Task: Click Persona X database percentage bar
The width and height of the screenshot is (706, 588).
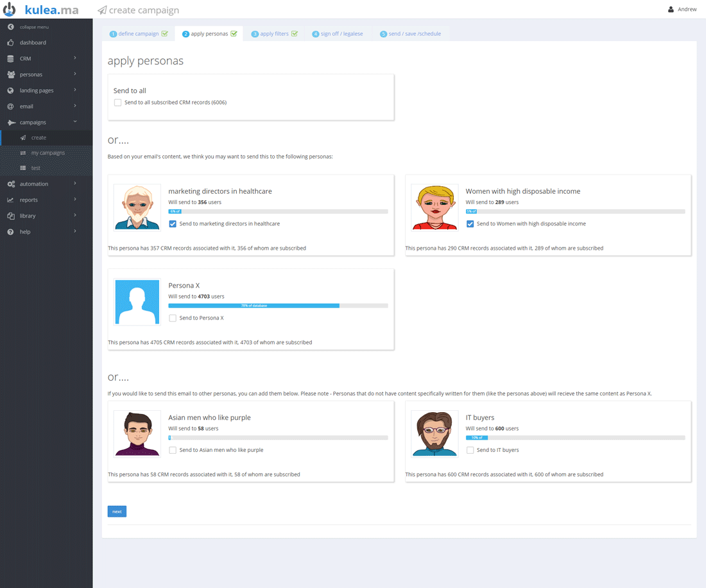Action: pyautogui.click(x=254, y=306)
